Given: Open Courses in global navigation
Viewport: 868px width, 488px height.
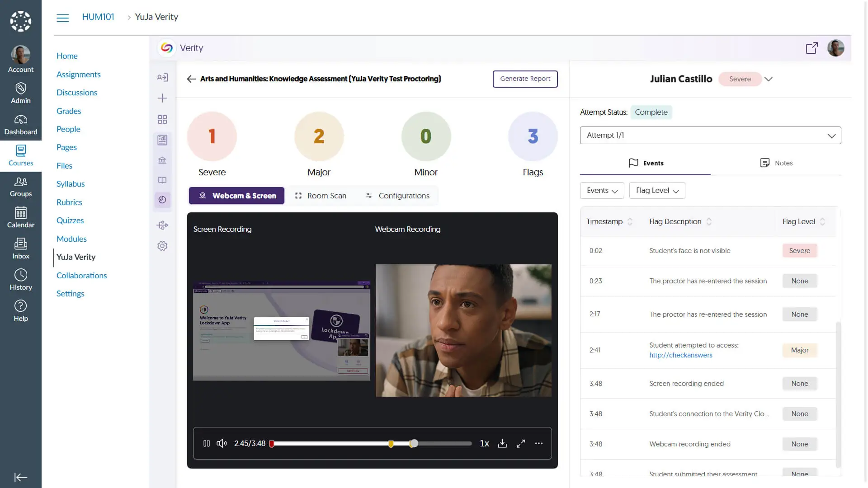Looking at the screenshot, I should pyautogui.click(x=21, y=156).
